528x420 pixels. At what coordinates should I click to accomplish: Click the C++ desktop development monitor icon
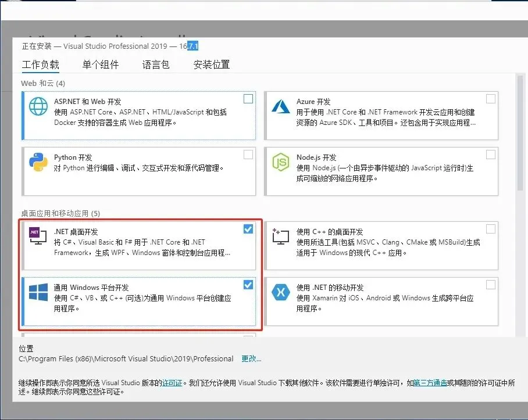[281, 236]
